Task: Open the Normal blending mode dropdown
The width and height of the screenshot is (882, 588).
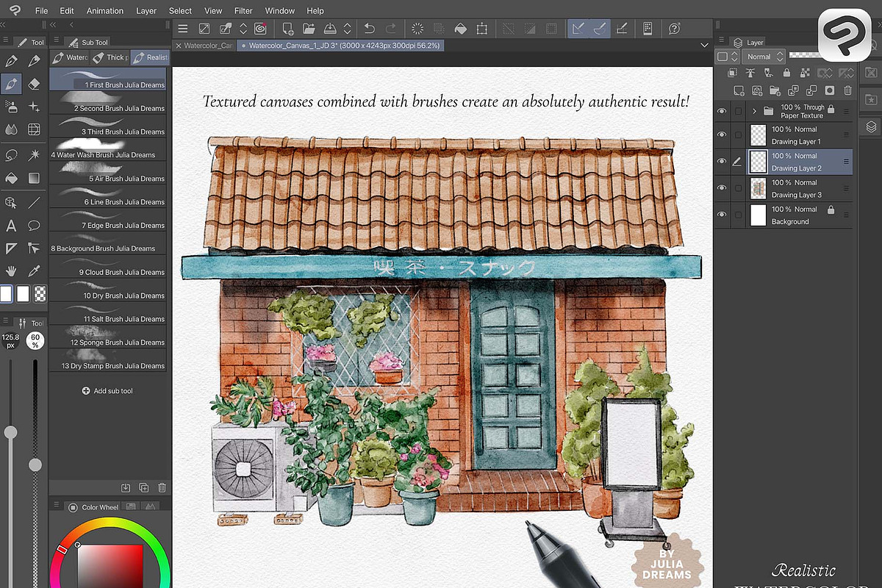Action: pyautogui.click(x=764, y=57)
